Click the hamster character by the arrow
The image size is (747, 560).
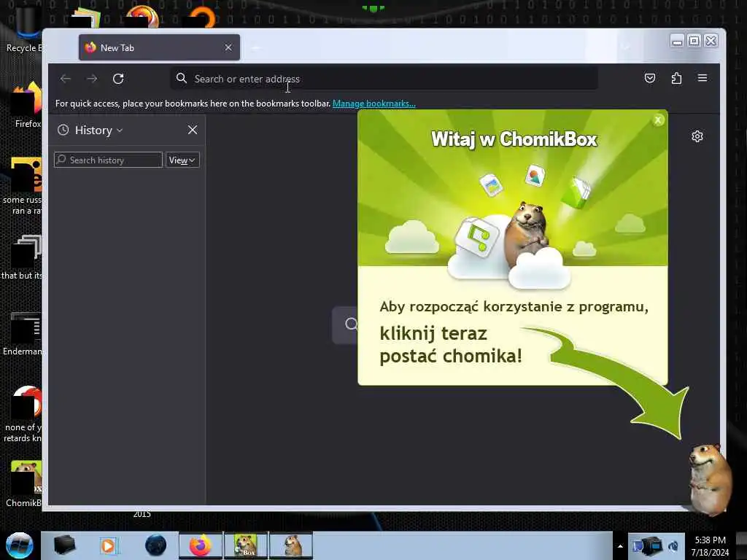pos(710,479)
